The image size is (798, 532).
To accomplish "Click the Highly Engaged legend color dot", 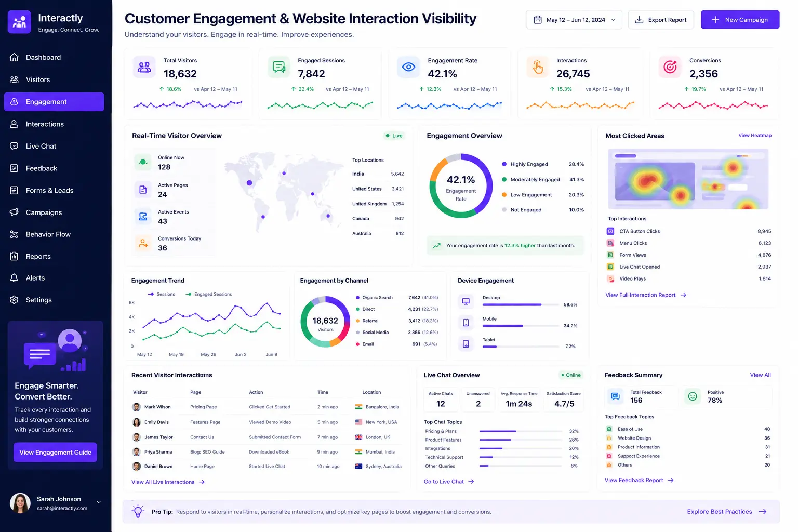I will 504,164.
